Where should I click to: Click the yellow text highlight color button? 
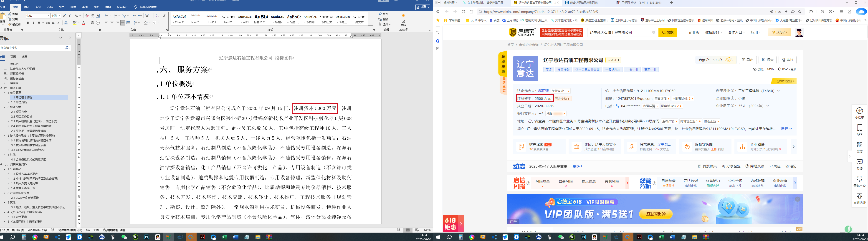click(x=74, y=23)
